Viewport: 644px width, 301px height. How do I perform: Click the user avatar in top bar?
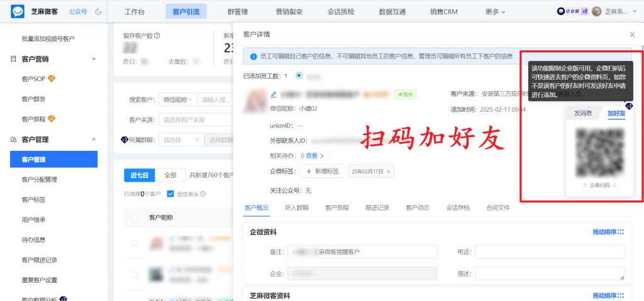click(x=597, y=11)
